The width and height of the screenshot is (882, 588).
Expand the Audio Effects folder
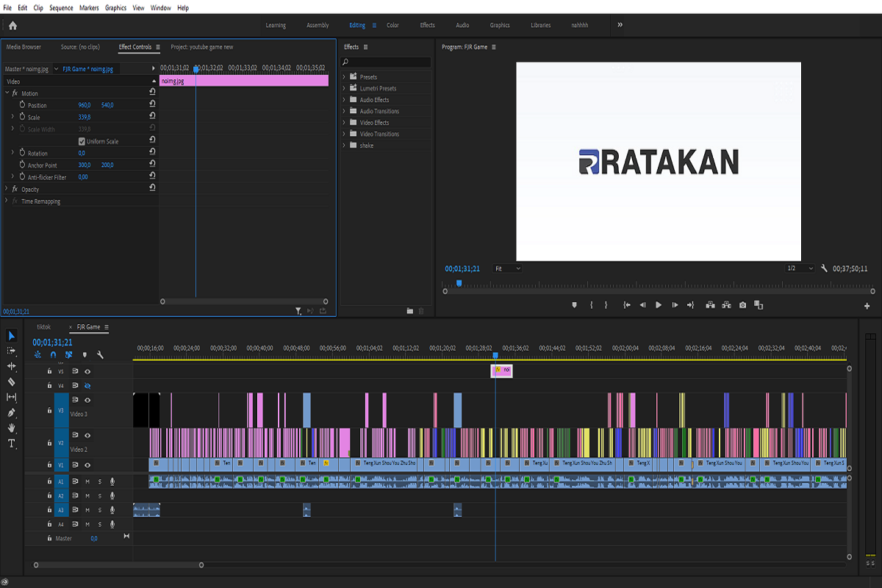click(344, 99)
